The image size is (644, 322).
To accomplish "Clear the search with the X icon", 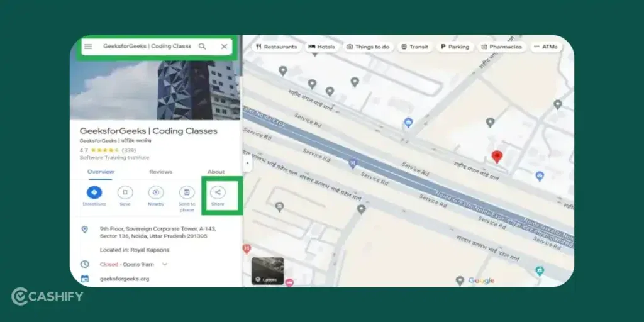I will pyautogui.click(x=224, y=47).
